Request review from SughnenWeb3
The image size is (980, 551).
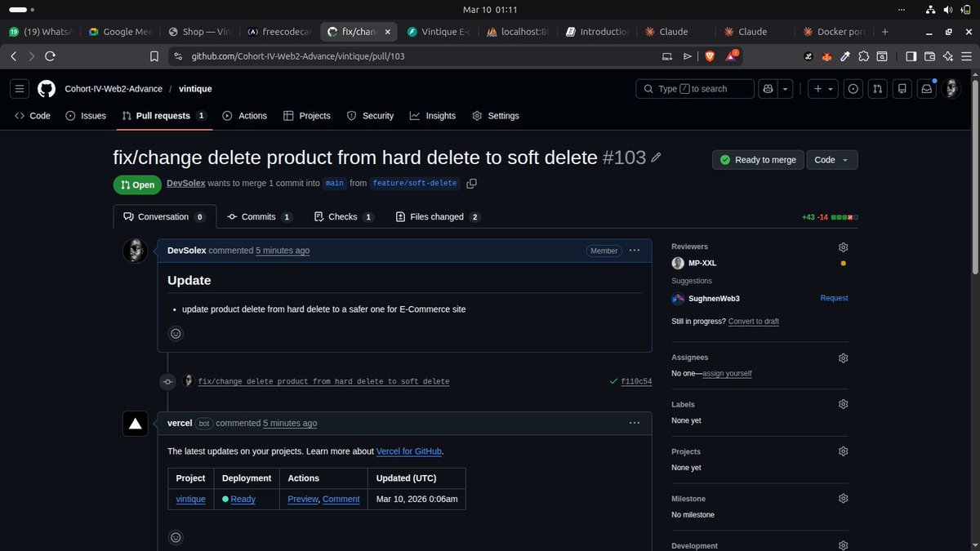(834, 299)
